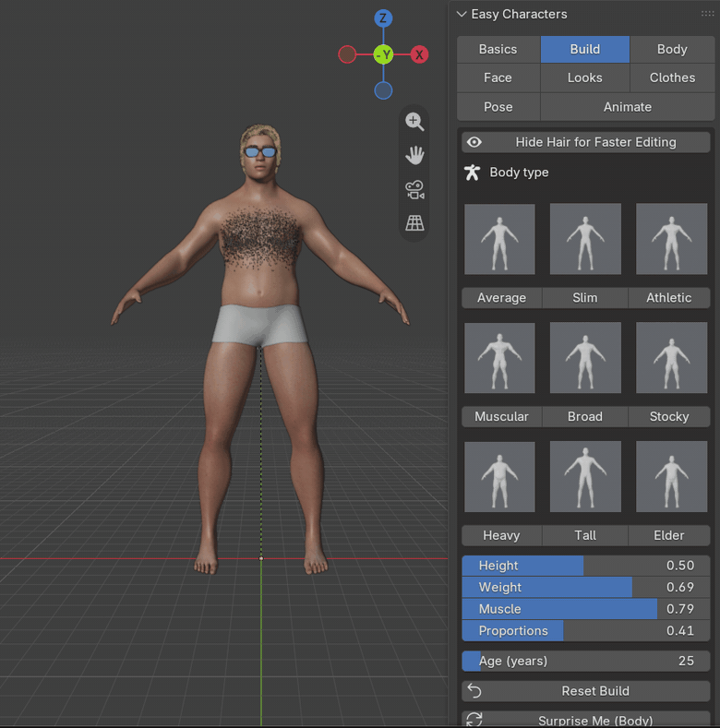The height and width of the screenshot is (728, 720).
Task: Apply the Heavy body type button
Action: click(501, 535)
